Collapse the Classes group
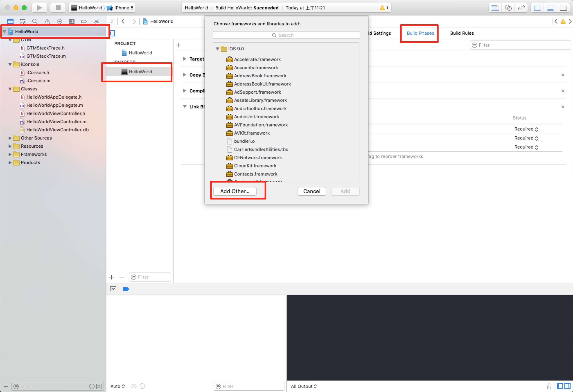The height and width of the screenshot is (392, 573). [10, 89]
